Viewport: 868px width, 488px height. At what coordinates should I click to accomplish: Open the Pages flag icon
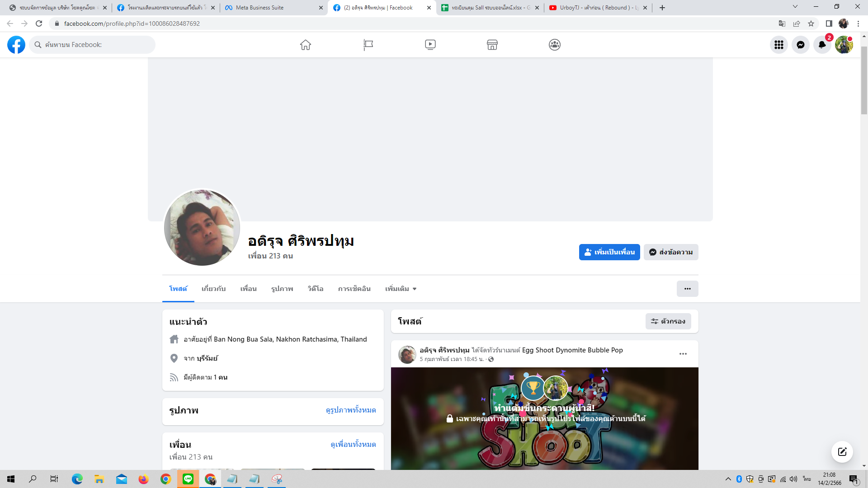tap(368, 45)
